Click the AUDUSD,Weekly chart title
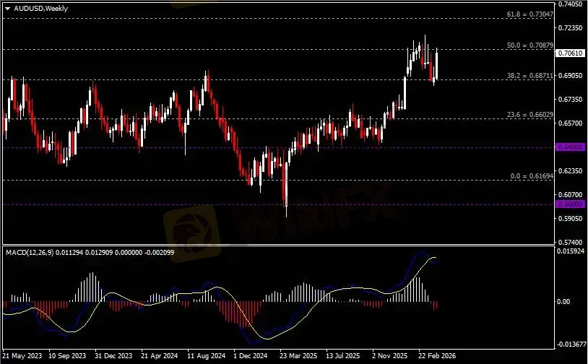 (x=35, y=7)
